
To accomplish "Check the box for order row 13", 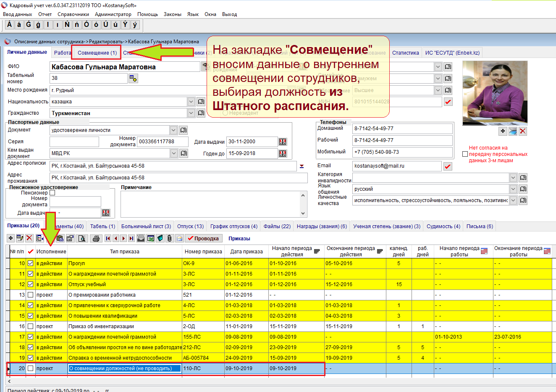I will (30, 295).
